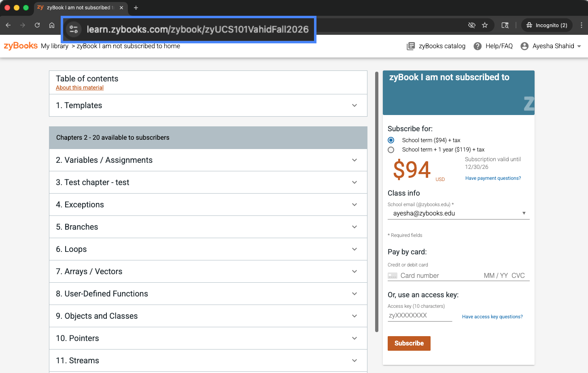
Task: Click the zyBooks catalog book icon
Action: coord(411,46)
